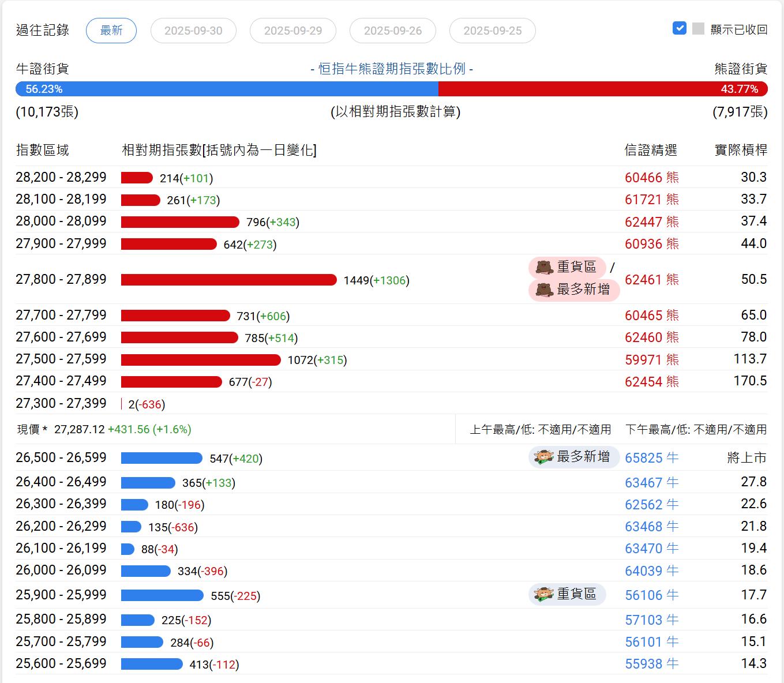The image size is (784, 683).
Task: Show the 2025-09-25 past record
Action: (493, 31)
